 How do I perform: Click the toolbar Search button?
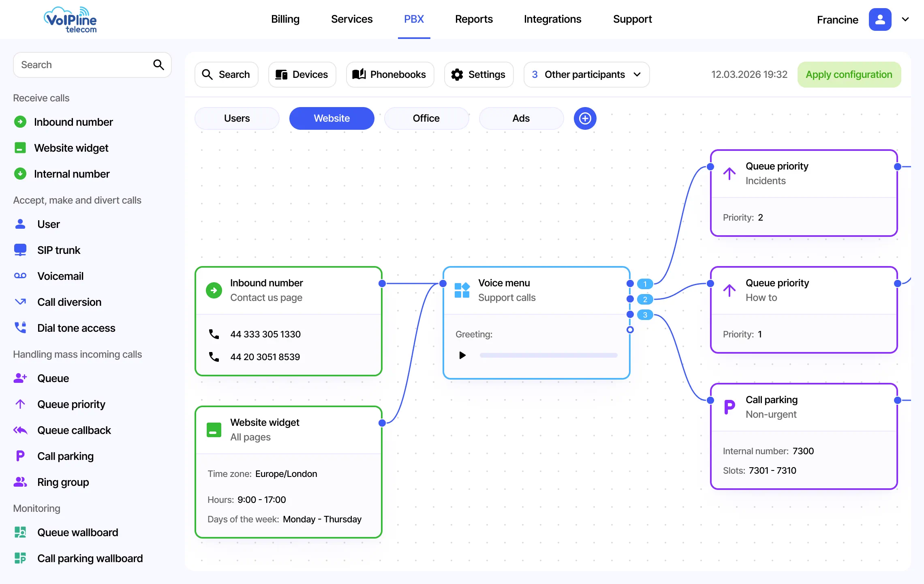226,75
